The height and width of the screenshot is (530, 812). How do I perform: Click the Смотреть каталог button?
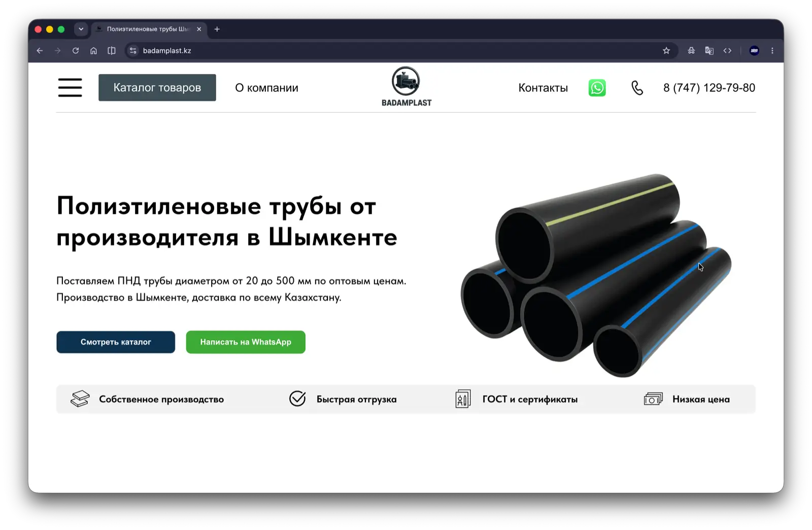[116, 342]
